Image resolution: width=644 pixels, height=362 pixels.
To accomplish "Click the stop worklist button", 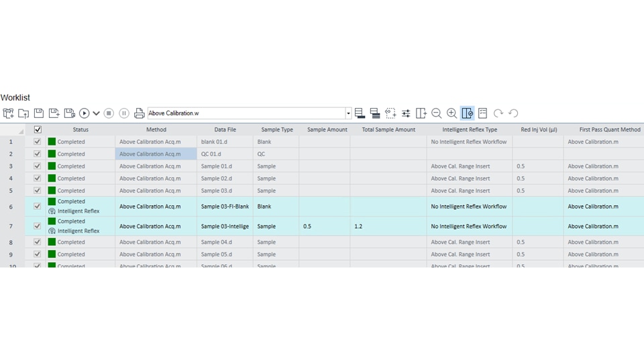I will click(x=109, y=113).
